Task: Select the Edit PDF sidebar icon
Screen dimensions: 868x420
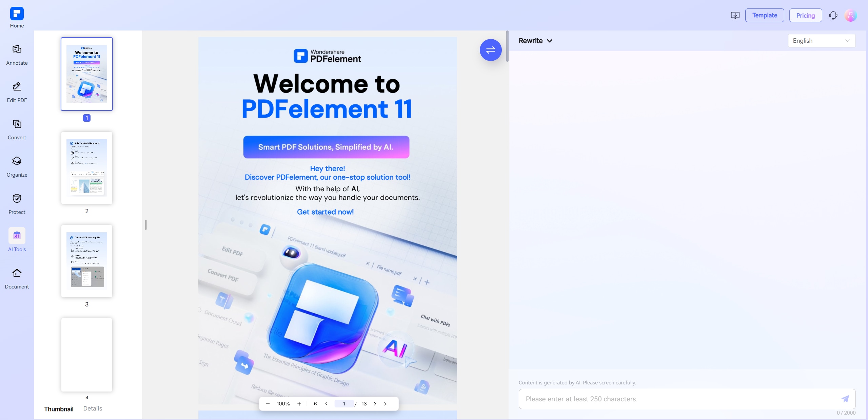Action: coord(17,92)
